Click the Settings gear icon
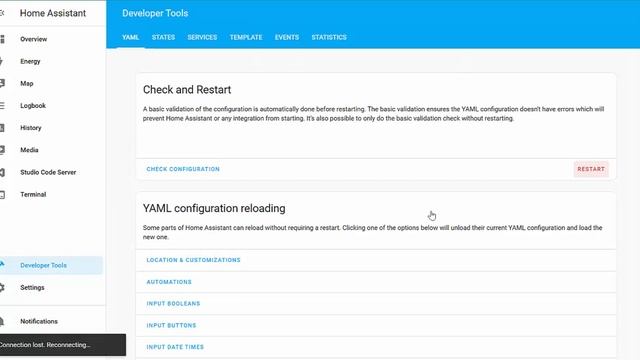This screenshot has height=360, width=640. [x=2, y=287]
